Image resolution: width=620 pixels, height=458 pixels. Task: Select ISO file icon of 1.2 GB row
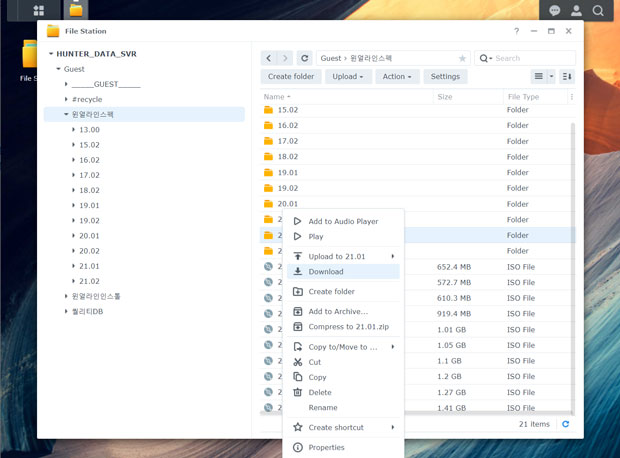tap(268, 376)
